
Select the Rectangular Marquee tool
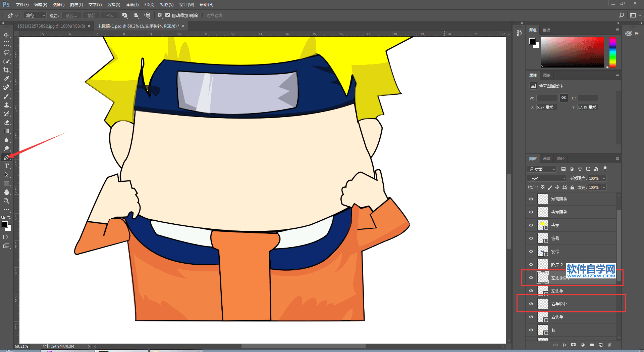coord(6,44)
